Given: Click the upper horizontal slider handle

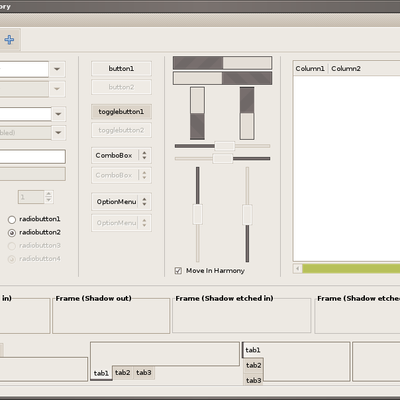Looking at the screenshot, I should click(225, 146).
